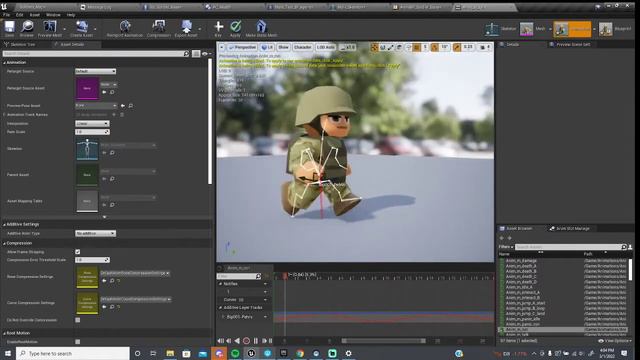The width and height of the screenshot is (640, 360).
Task: Open the Bone Compression Settings asset dropdown
Action: pos(135,273)
